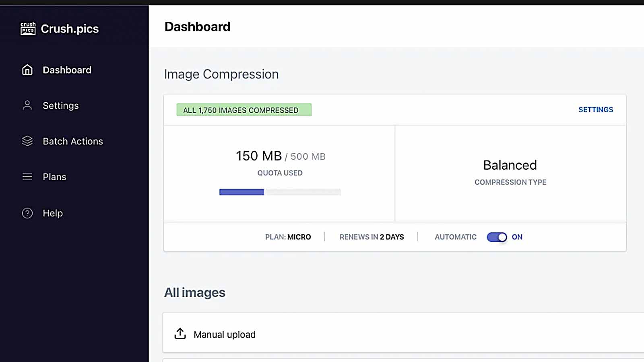This screenshot has width=644, height=362.
Task: Open Plans from the sidebar menu
Action: pyautogui.click(x=54, y=177)
